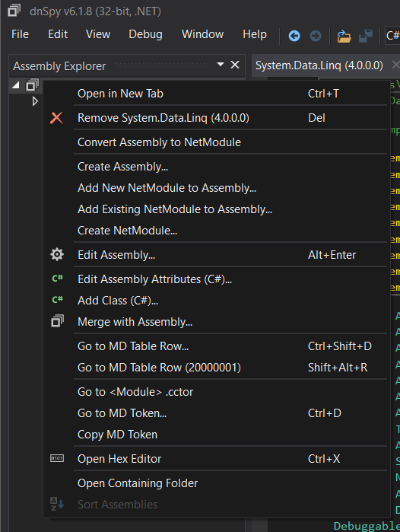This screenshot has height=532, width=400.
Task: Click the assembly node icon in tree
Action: [32, 85]
